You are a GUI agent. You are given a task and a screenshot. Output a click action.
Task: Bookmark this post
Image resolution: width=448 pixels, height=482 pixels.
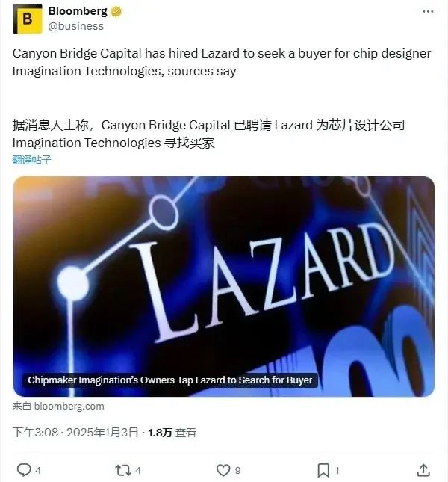(323, 470)
